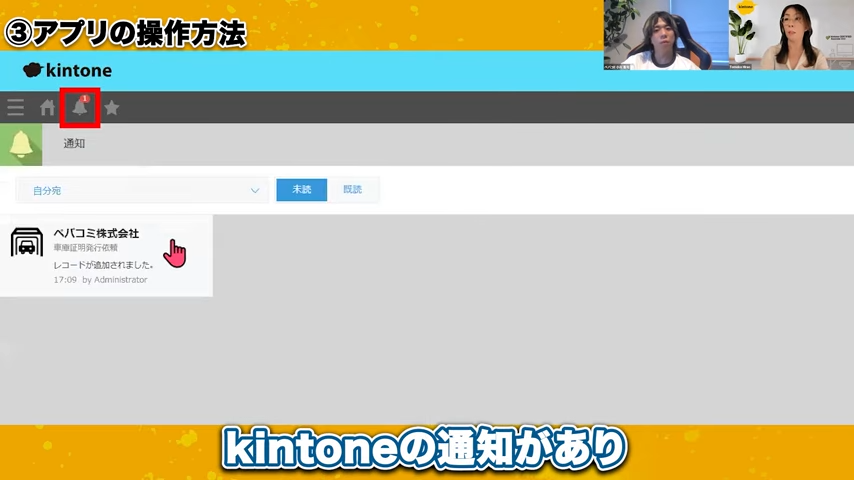Click the garage car app icon
The width and height of the screenshot is (854, 480).
point(27,242)
